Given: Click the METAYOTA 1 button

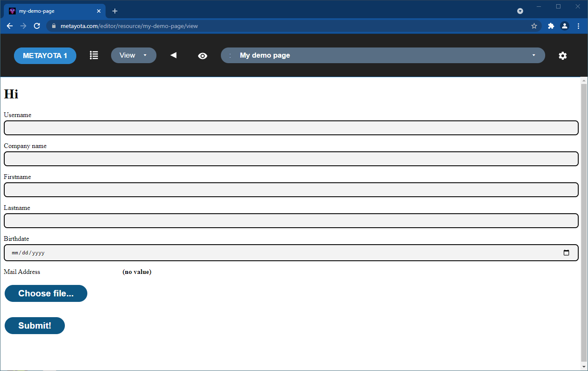Looking at the screenshot, I should click(x=45, y=56).
